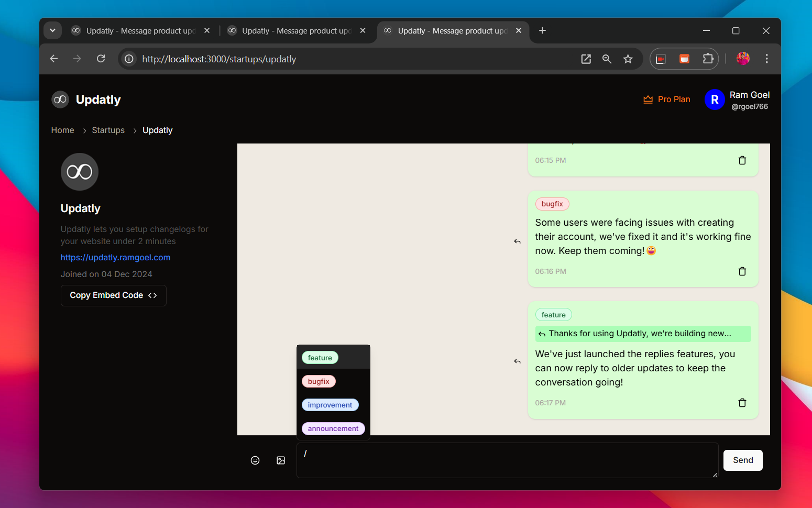Click the 06:16 PM timestamp
812x508 pixels.
coord(551,271)
